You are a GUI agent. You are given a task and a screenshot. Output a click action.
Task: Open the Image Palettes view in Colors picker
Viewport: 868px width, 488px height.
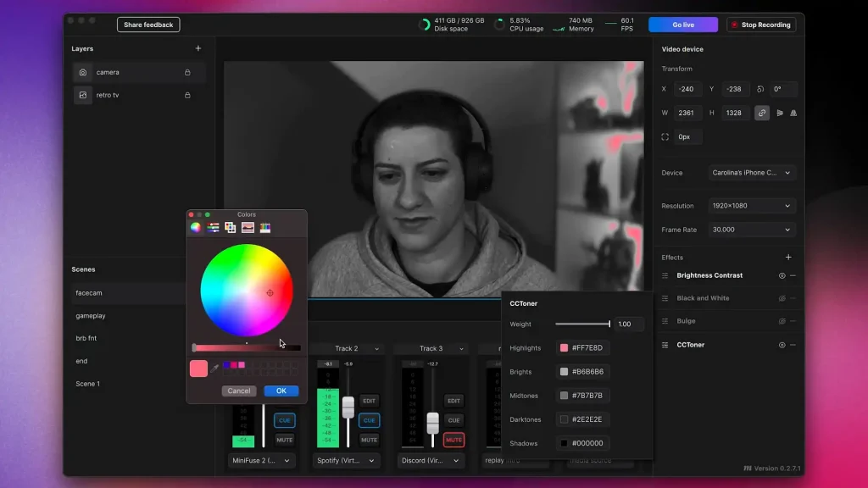[248, 227]
